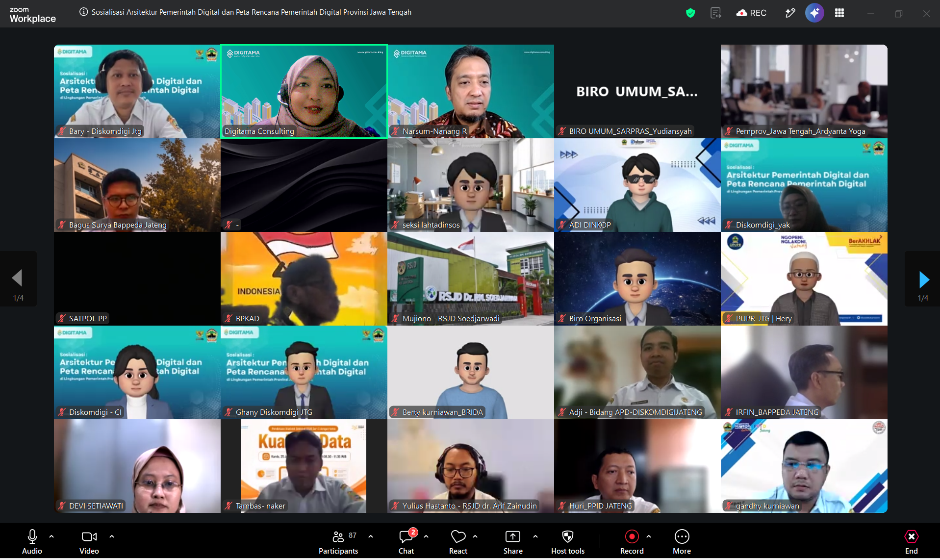Click seksi lahtadinsos name label
Image resolution: width=940 pixels, height=560 pixels.
[x=431, y=225]
